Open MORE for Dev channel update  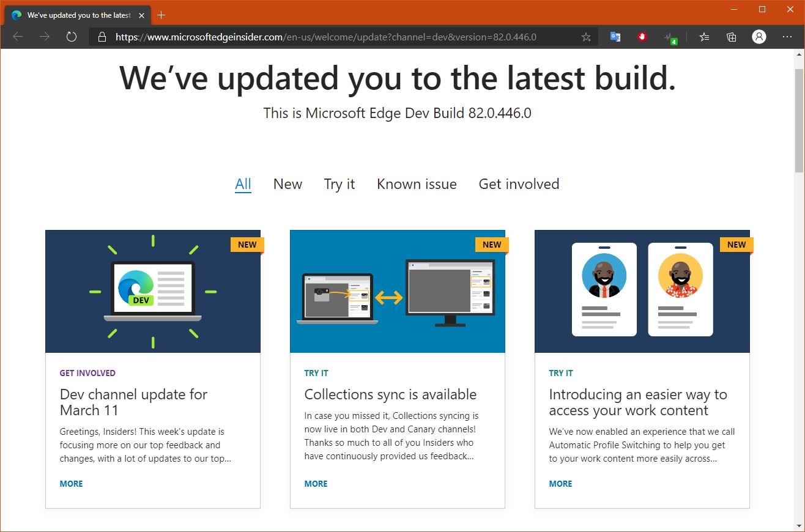tap(71, 484)
